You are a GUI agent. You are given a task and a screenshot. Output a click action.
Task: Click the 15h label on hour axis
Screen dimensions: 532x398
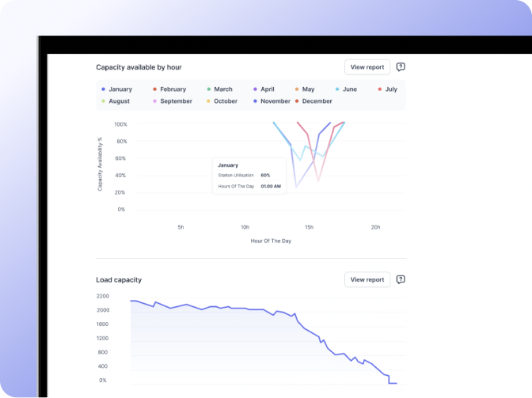pos(309,227)
